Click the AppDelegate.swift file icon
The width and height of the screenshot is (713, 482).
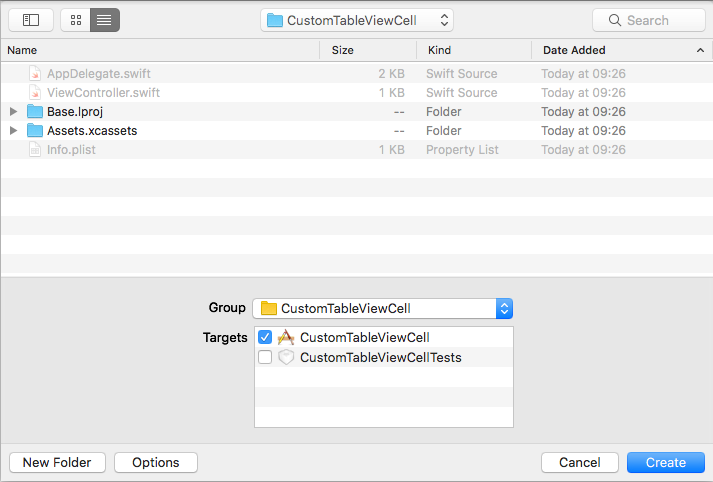35,74
